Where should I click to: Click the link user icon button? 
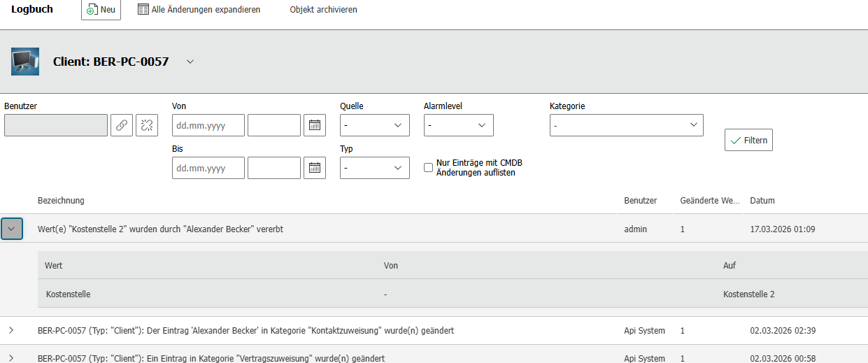pyautogui.click(x=122, y=125)
